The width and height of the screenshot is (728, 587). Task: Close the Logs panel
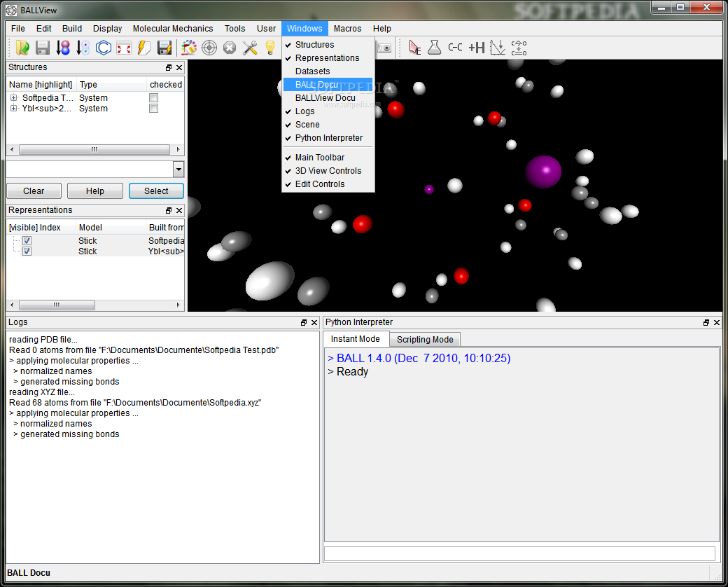coord(314,322)
